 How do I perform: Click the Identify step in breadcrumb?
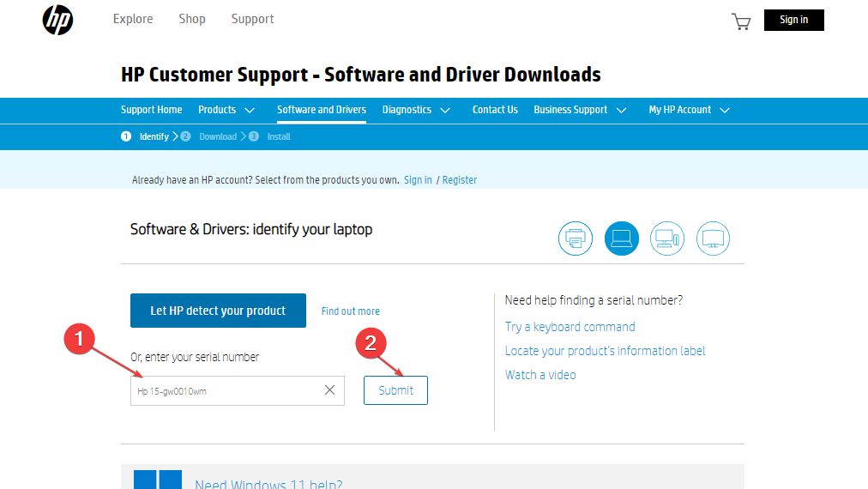click(x=154, y=136)
